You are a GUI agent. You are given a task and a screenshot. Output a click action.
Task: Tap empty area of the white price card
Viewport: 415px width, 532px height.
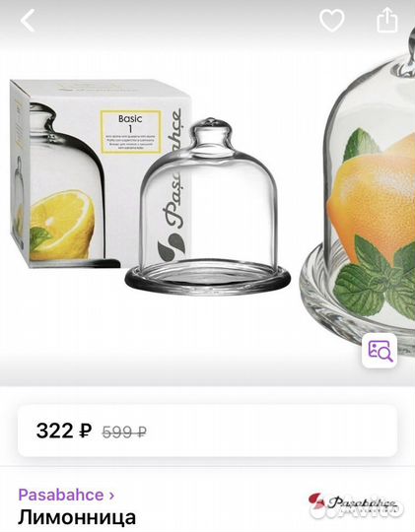click(x=272, y=431)
